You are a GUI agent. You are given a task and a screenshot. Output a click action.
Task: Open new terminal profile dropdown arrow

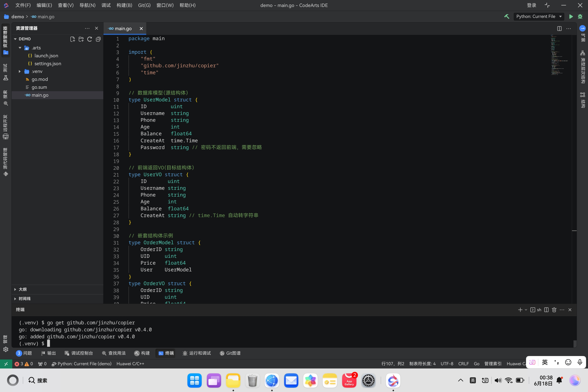[526, 310]
